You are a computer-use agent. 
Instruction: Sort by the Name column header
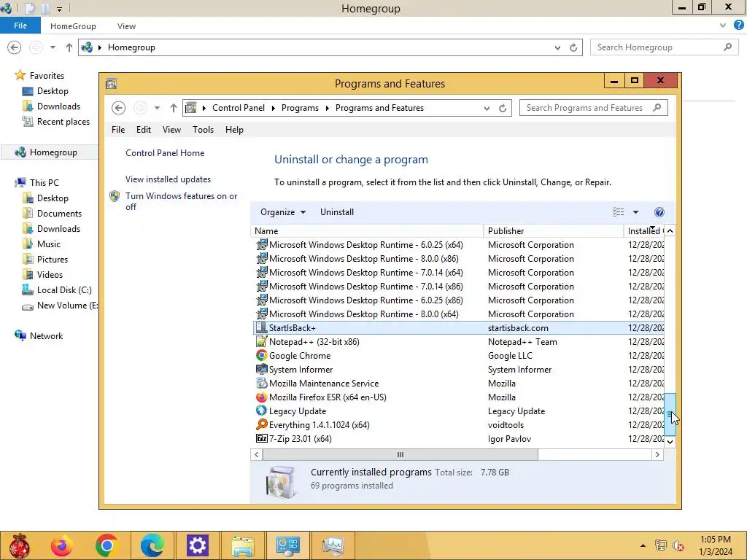coord(367,231)
